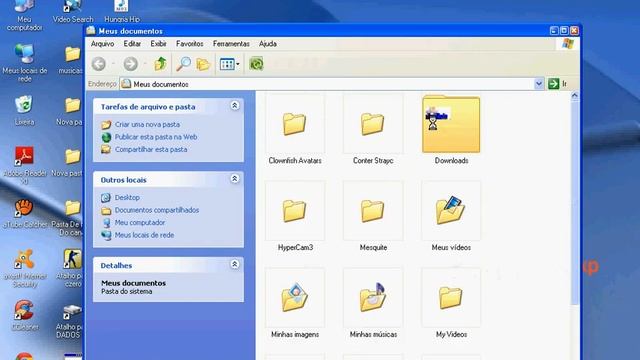Open the Clownfish Avatars folder
This screenshot has height=360, width=640.
[x=295, y=130]
